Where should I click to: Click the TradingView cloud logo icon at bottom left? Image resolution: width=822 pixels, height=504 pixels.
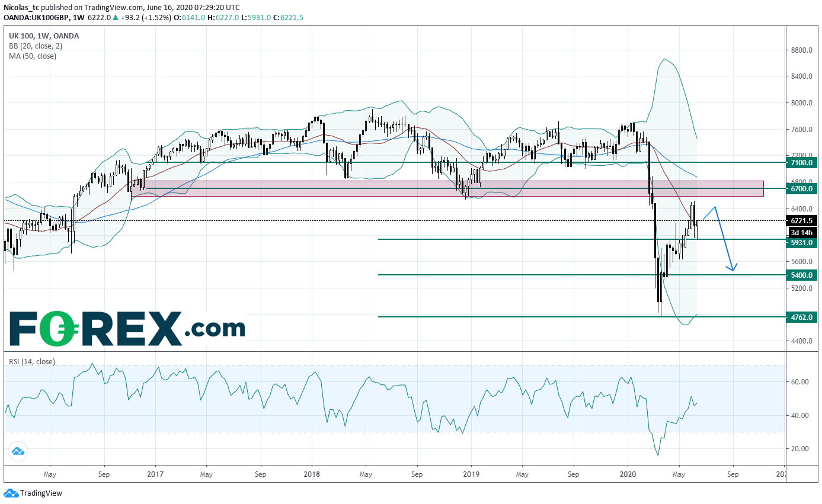tap(11, 493)
